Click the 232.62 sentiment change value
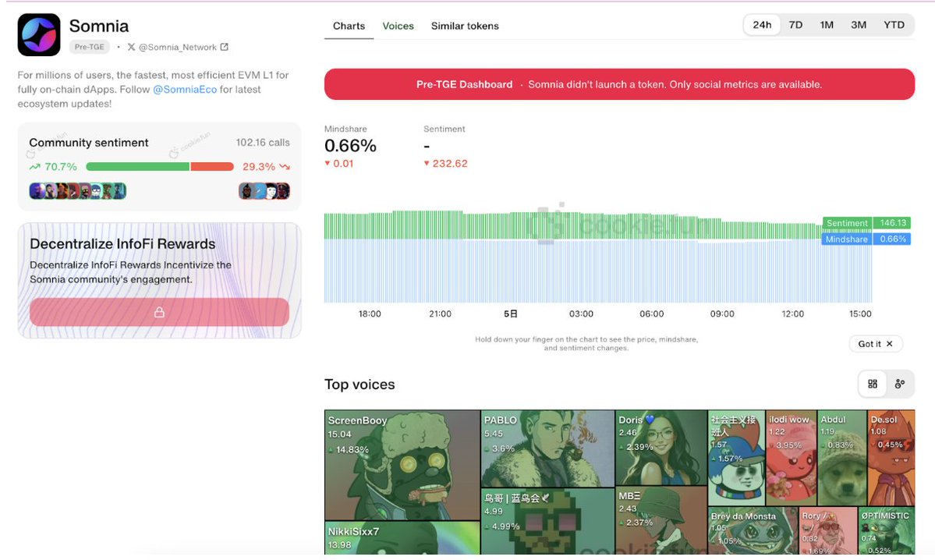Screen dimensions: 935x560 pyautogui.click(x=450, y=164)
